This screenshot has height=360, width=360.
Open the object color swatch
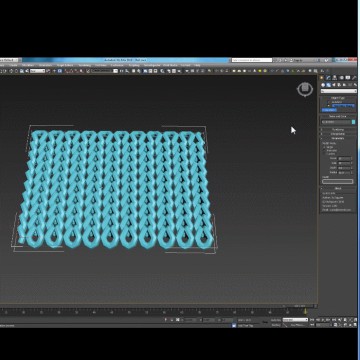pyautogui.click(x=353, y=122)
